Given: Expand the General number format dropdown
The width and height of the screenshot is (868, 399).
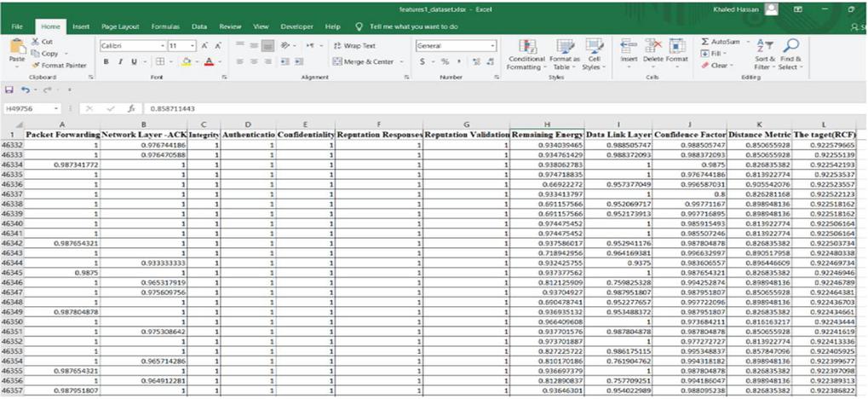Looking at the screenshot, I should 492,45.
